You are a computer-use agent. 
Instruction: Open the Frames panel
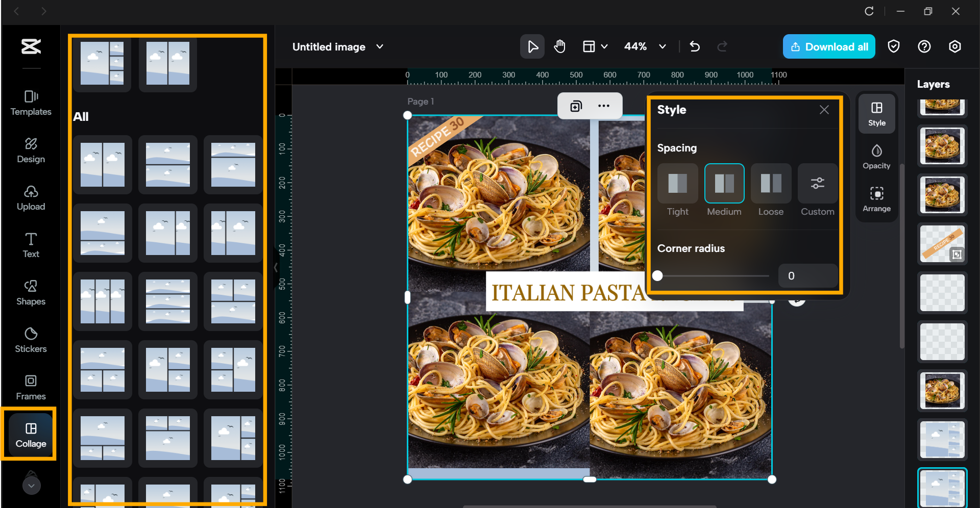pos(31,388)
